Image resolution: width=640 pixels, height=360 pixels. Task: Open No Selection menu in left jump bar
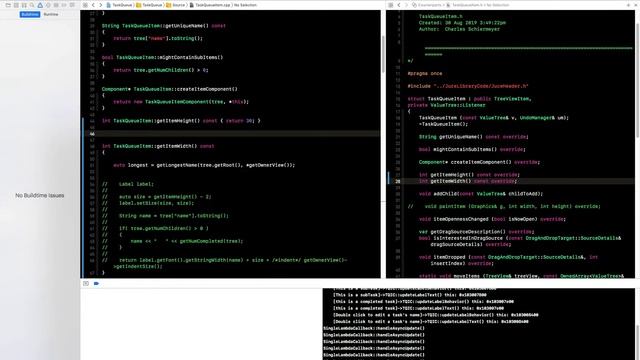tap(245, 5)
